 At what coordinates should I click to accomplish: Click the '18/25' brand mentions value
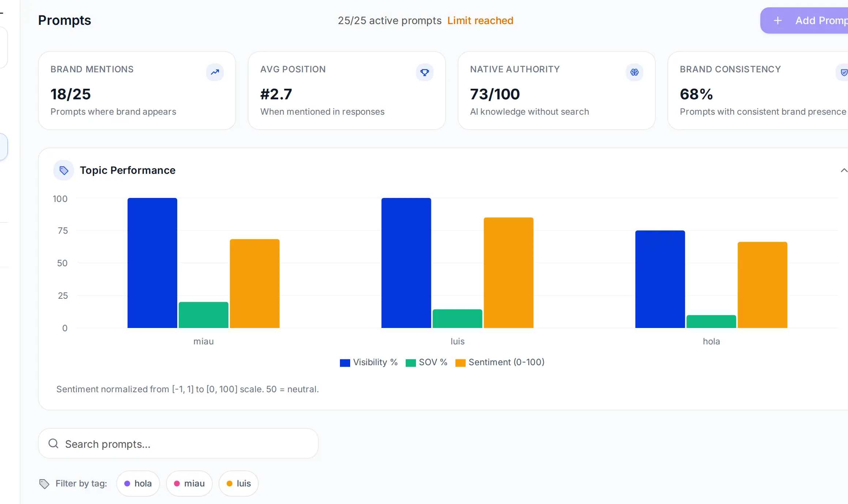coord(71,94)
